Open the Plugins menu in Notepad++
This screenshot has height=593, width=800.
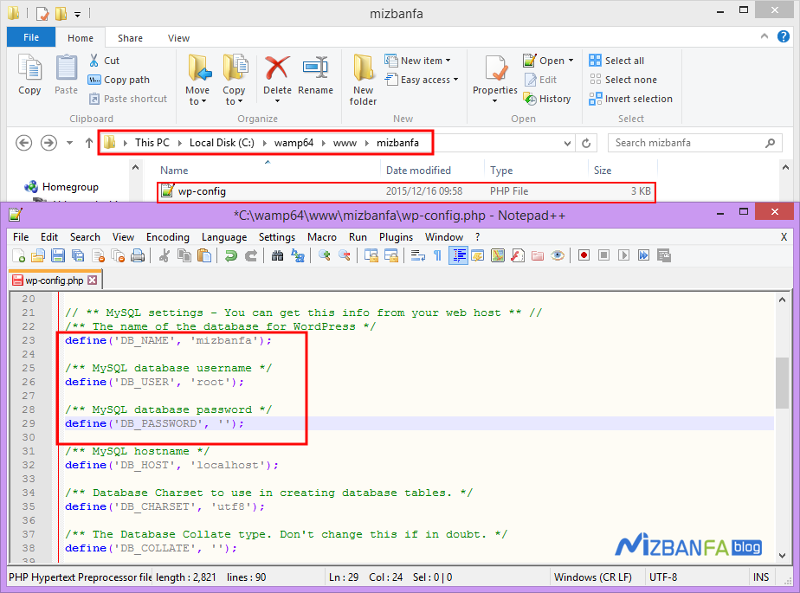click(395, 237)
